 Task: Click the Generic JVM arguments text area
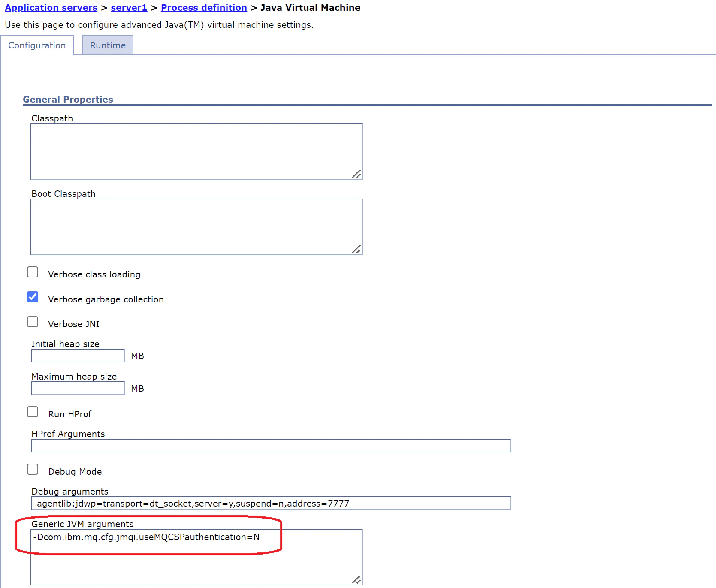tap(196, 557)
